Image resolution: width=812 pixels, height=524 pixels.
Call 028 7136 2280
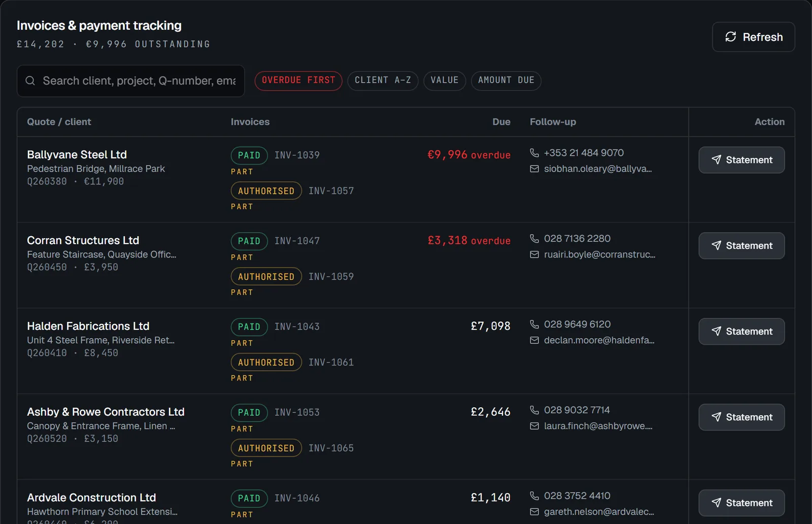click(x=577, y=239)
